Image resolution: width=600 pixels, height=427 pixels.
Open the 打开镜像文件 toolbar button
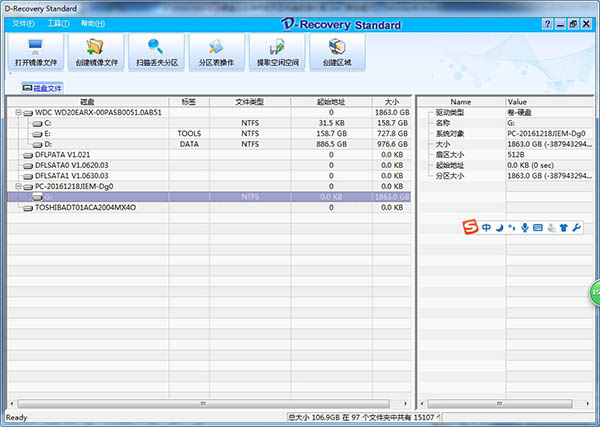[36, 52]
